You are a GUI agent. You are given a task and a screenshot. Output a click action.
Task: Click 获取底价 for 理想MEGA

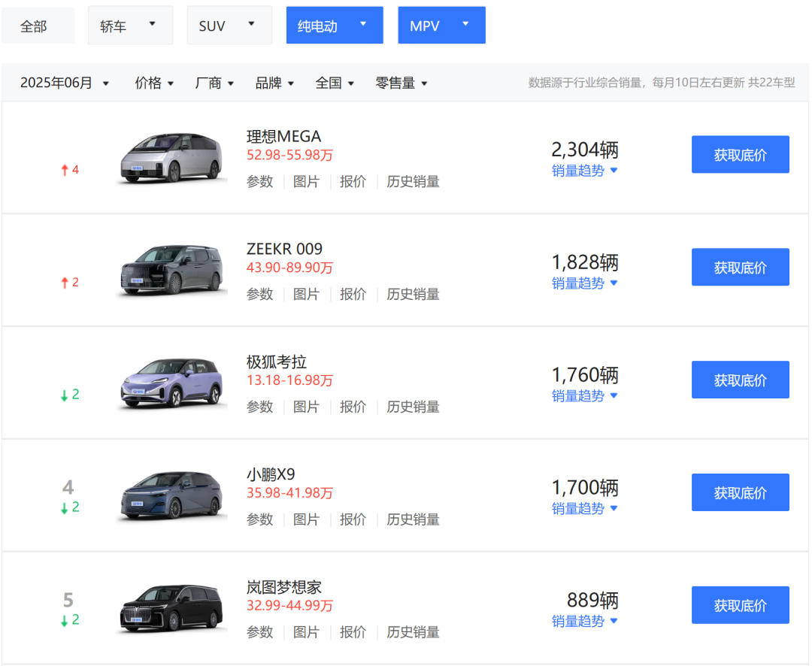tap(740, 154)
